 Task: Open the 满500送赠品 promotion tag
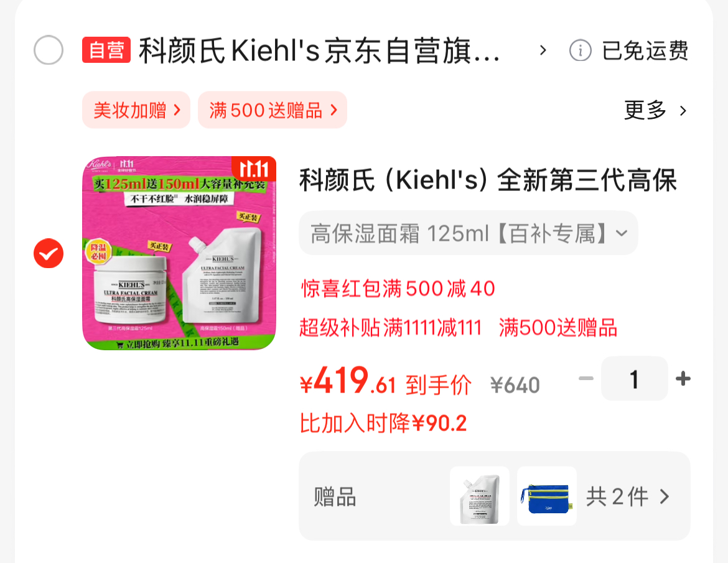(x=273, y=110)
